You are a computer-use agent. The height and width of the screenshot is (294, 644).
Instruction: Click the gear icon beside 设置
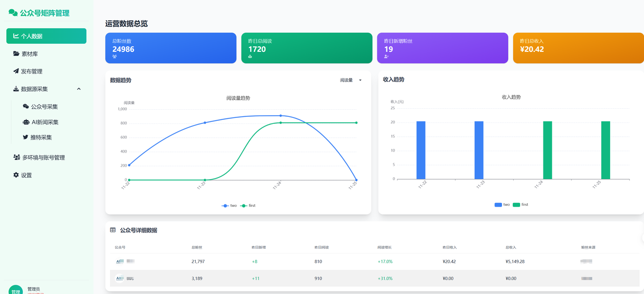[x=16, y=175]
